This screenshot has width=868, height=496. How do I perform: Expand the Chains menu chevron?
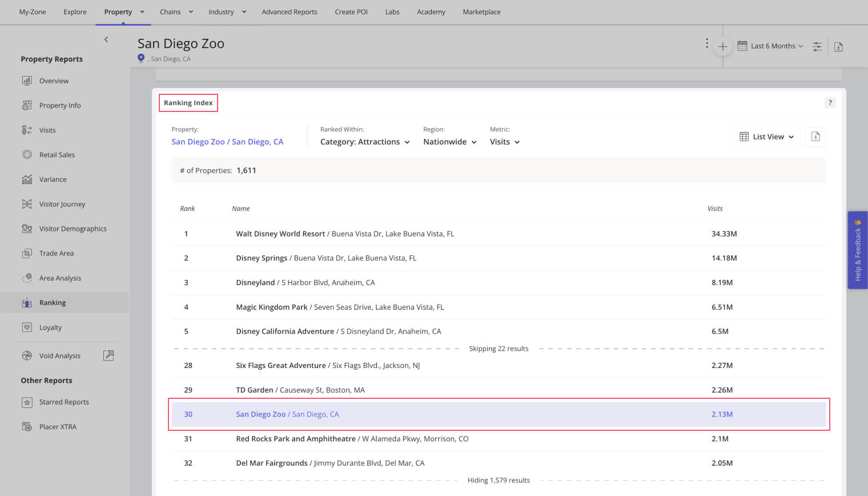[191, 12]
